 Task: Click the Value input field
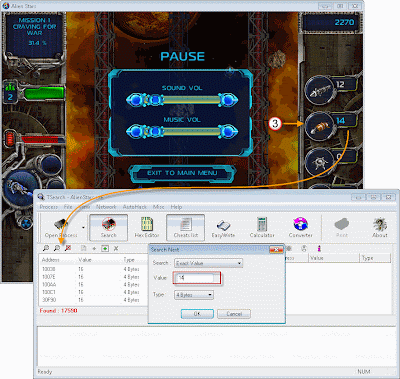click(197, 278)
